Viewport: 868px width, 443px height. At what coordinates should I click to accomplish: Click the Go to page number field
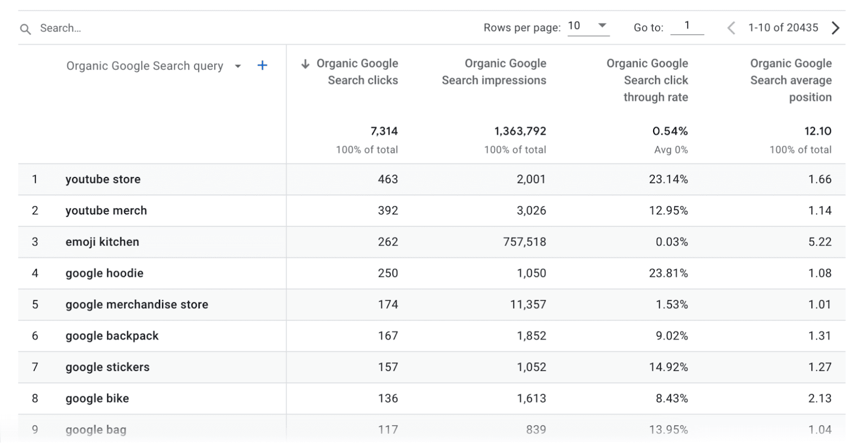coord(687,26)
